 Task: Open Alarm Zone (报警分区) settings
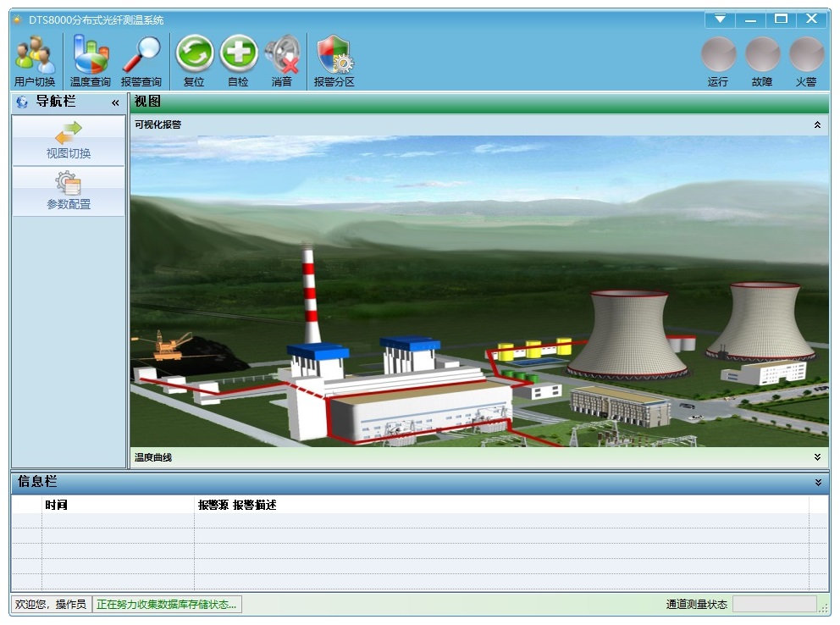coord(334,62)
